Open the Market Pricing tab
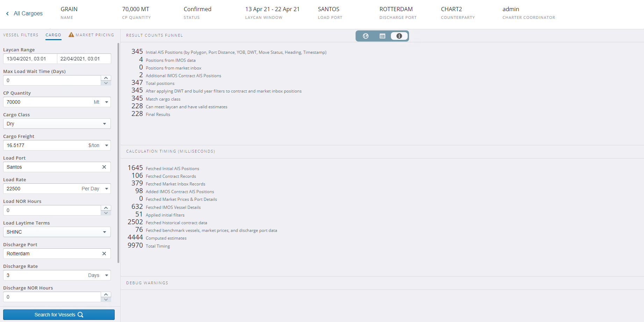 (94, 35)
